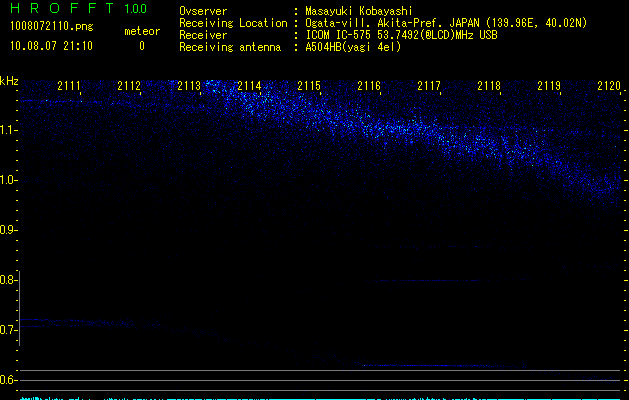Screen dimensions: 629x400
Task: Click the 0.8 kHz frequency axis label
Action: (7, 280)
